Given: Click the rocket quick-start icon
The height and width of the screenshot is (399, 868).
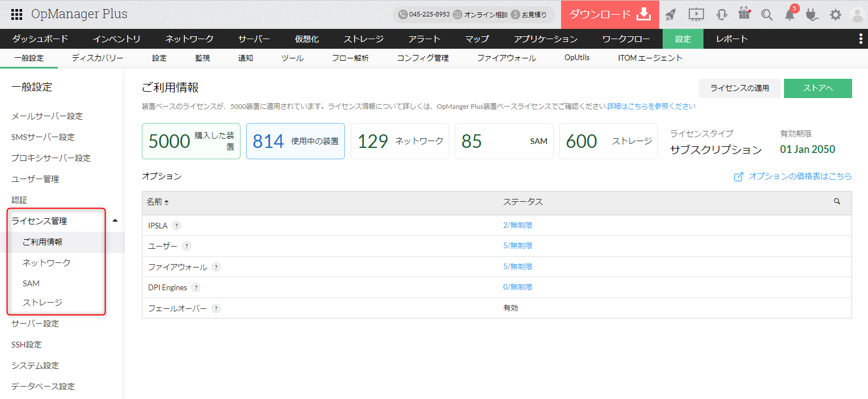Looking at the screenshot, I should 671,15.
